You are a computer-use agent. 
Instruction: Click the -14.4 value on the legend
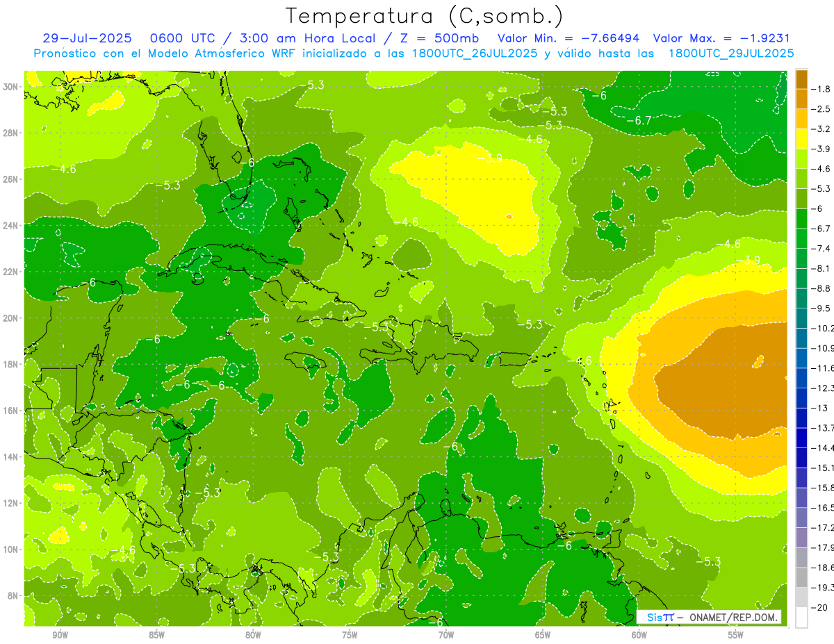[x=822, y=447]
